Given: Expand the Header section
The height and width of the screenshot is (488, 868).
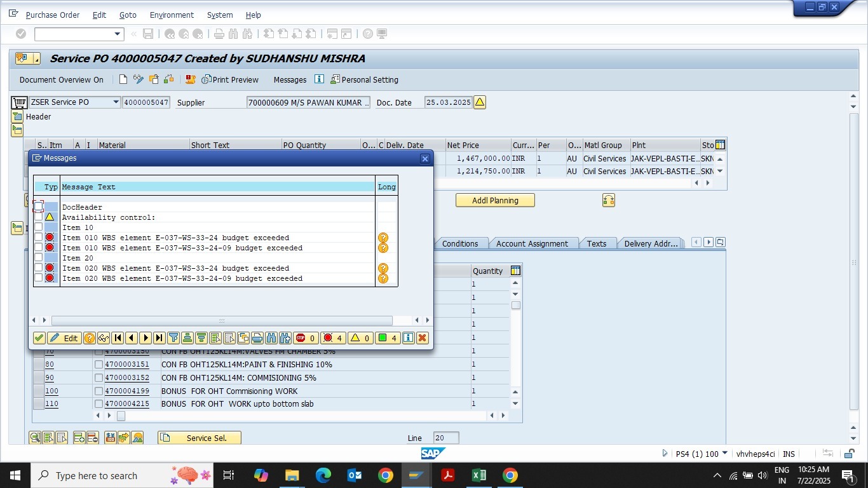Looking at the screenshot, I should 17,117.
